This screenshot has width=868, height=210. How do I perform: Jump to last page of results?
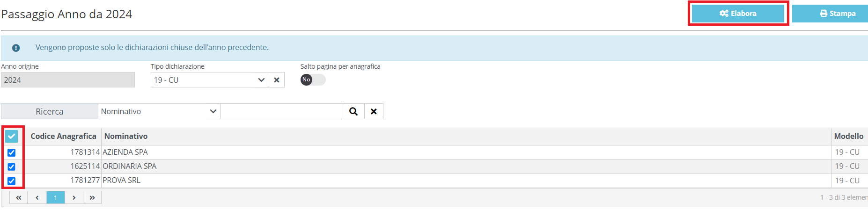(x=92, y=197)
